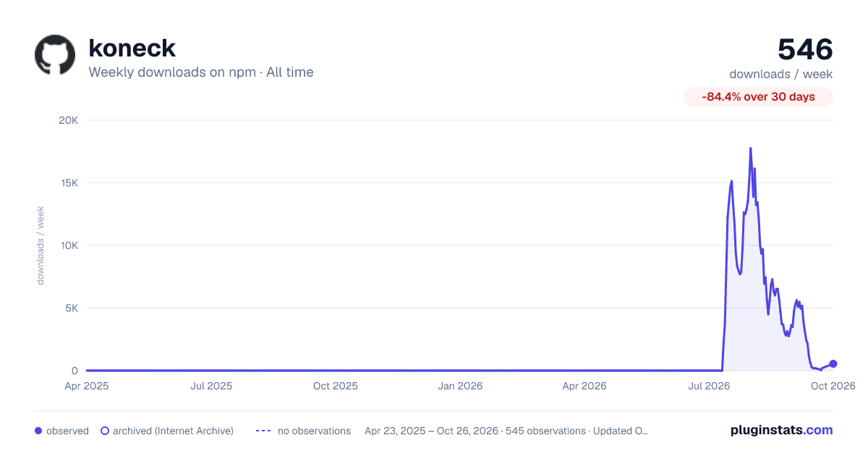Click the koneck package title
Image resolution: width=868 pixels, height=456 pixels.
[132, 48]
